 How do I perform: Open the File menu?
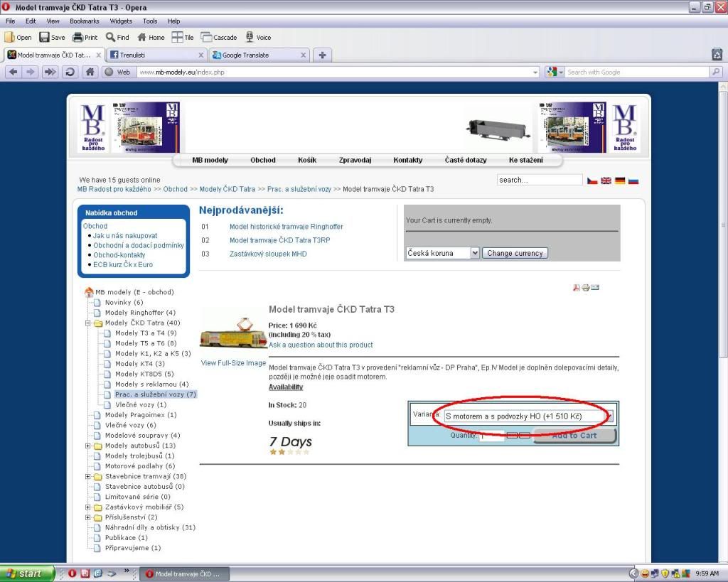click(10, 21)
